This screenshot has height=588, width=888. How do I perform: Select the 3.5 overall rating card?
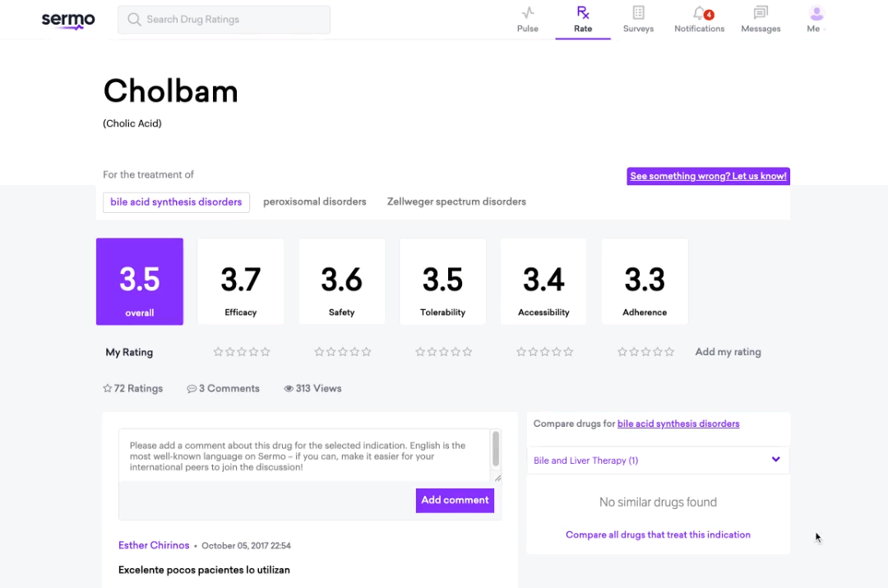tap(139, 281)
